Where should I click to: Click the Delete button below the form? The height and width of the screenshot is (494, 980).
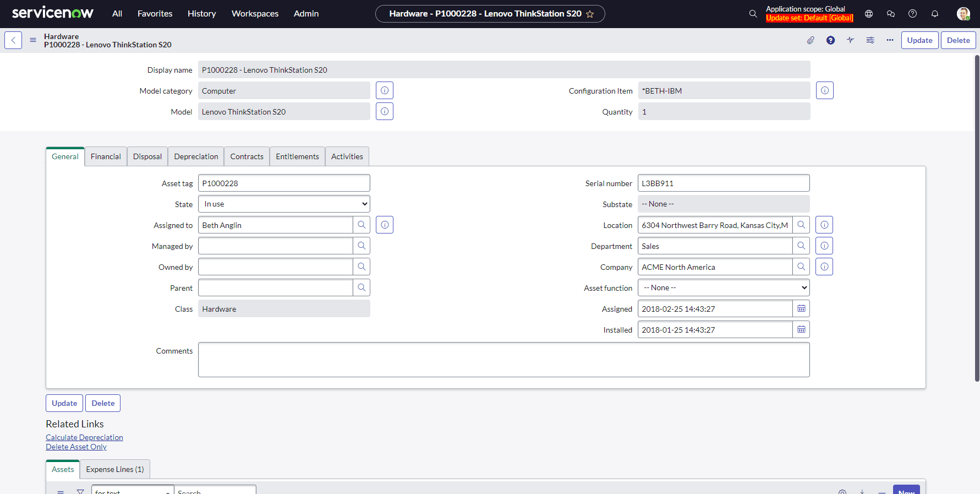[103, 403]
